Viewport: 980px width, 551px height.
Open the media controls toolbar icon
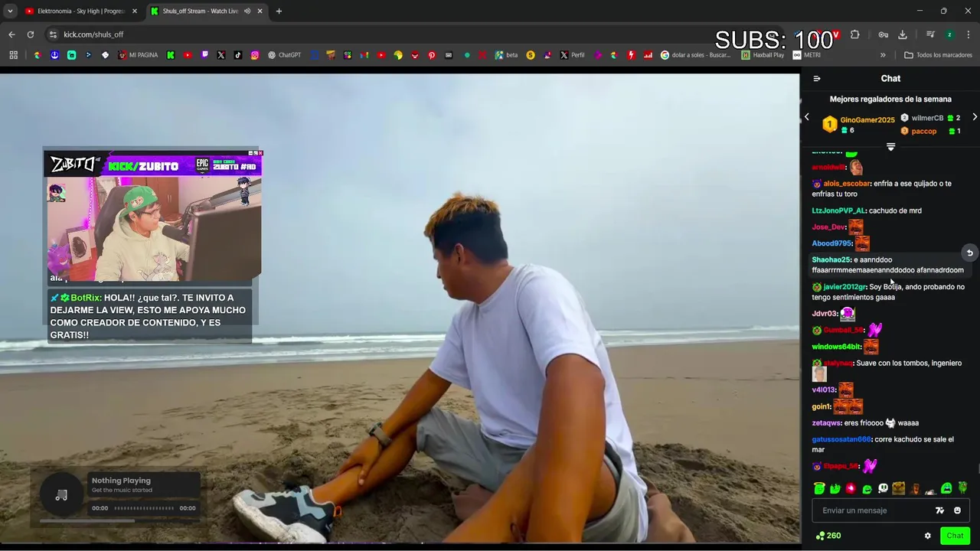pyautogui.click(x=930, y=34)
